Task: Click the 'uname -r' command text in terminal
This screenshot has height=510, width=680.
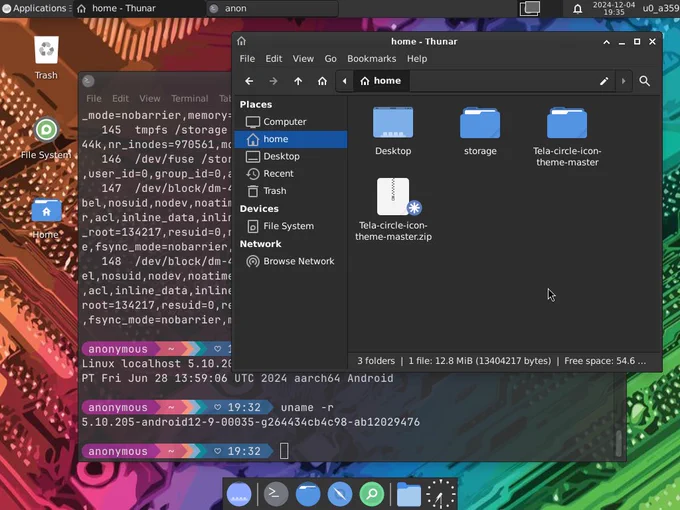Action: coord(307,408)
